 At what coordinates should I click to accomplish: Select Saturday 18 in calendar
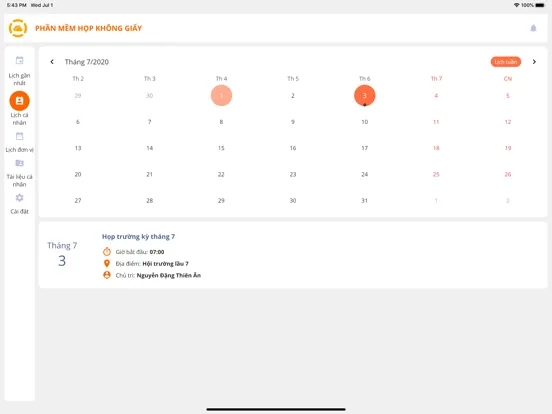click(x=436, y=148)
